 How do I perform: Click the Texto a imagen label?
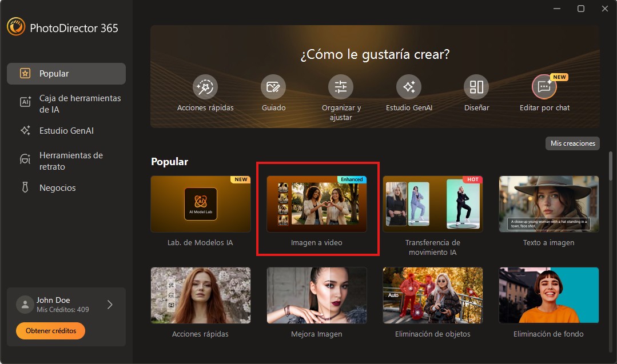[x=548, y=242]
